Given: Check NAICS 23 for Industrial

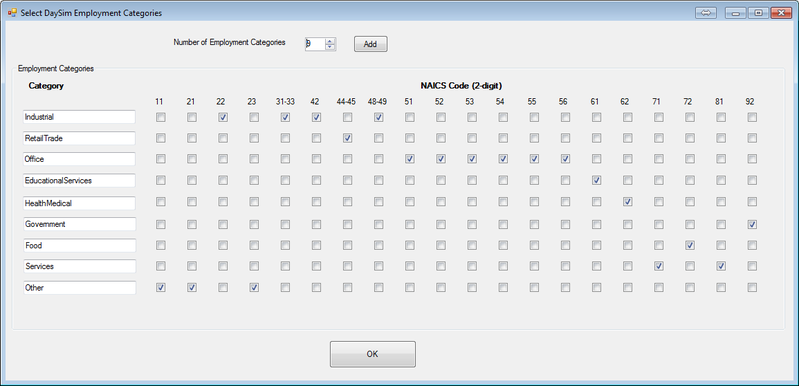Looking at the screenshot, I should tap(254, 118).
